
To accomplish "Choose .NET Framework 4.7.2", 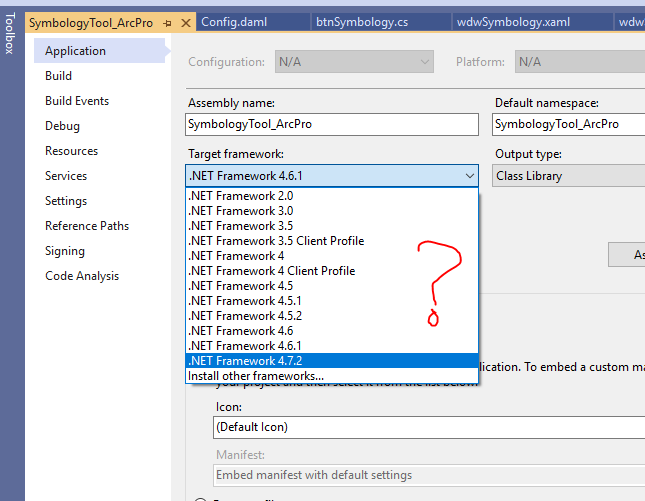I will coord(332,361).
